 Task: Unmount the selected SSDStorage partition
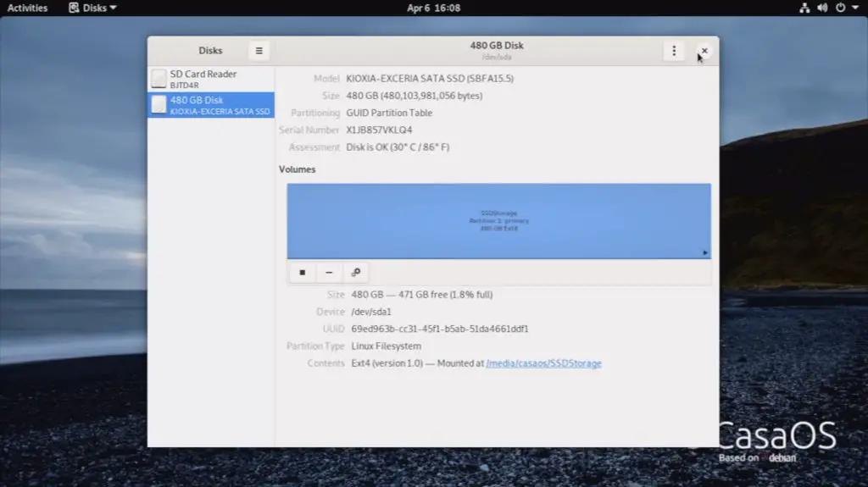(x=303, y=273)
